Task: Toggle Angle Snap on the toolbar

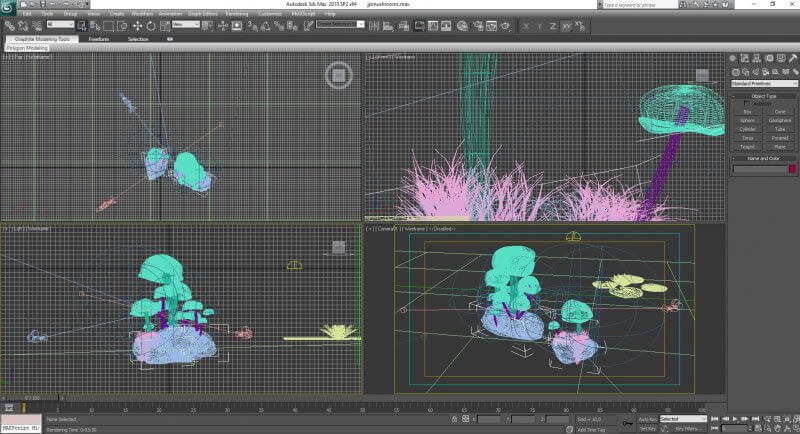Action: 266,25
